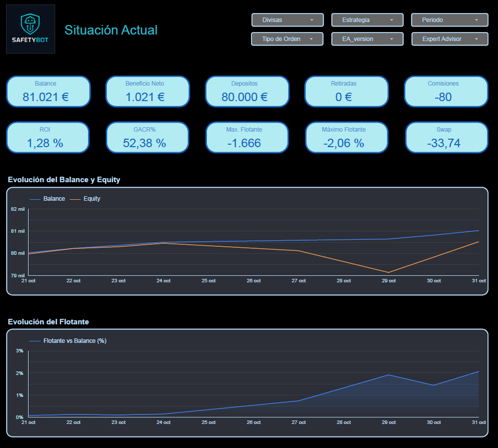
Task: Click the Evolución del Flotante heading
Action: (48, 322)
